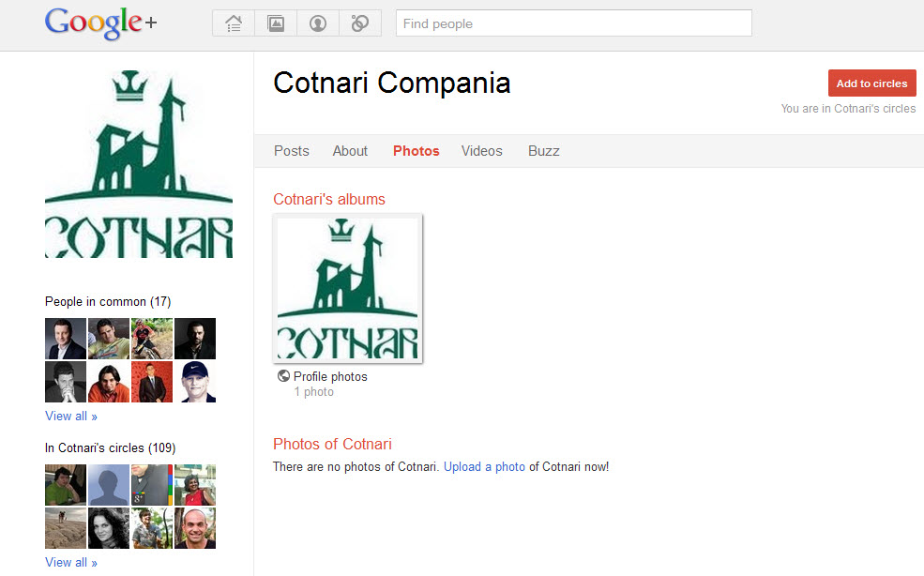Open the Buzz tab
Image resolution: width=924 pixels, height=576 pixels.
coord(544,151)
